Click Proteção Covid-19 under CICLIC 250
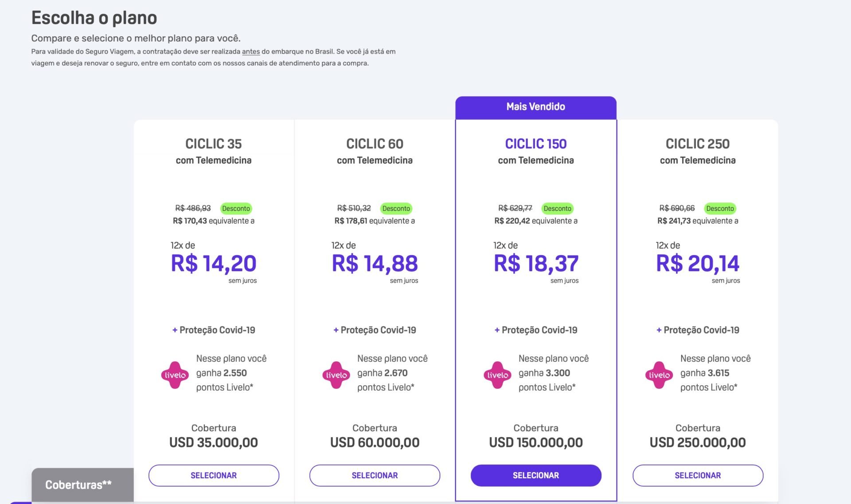This screenshot has width=851, height=504. 698,330
